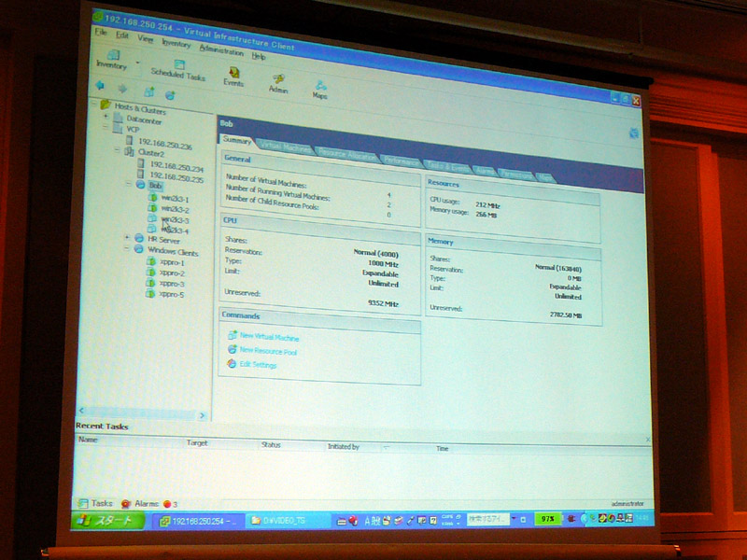Switch to the Virtual Machines tab
Image resolution: width=747 pixels, height=560 pixels.
point(285,147)
